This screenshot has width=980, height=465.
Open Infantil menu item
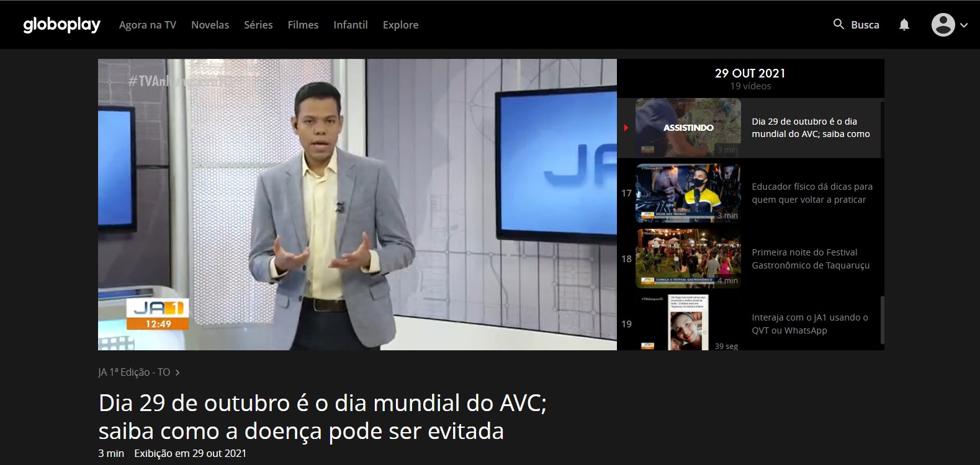351,25
